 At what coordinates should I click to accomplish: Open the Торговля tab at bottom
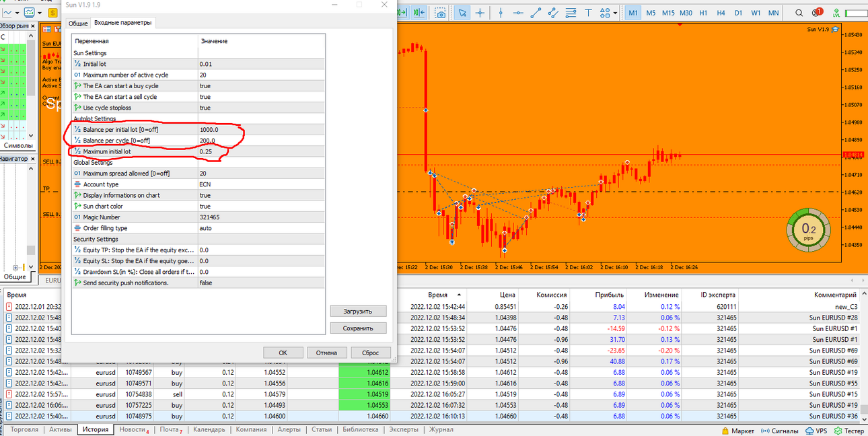pos(24,429)
